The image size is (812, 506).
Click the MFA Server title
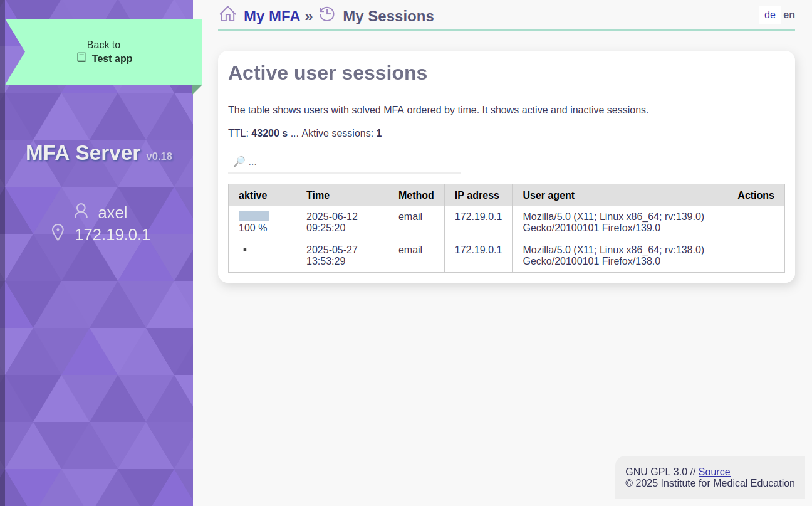coord(83,153)
